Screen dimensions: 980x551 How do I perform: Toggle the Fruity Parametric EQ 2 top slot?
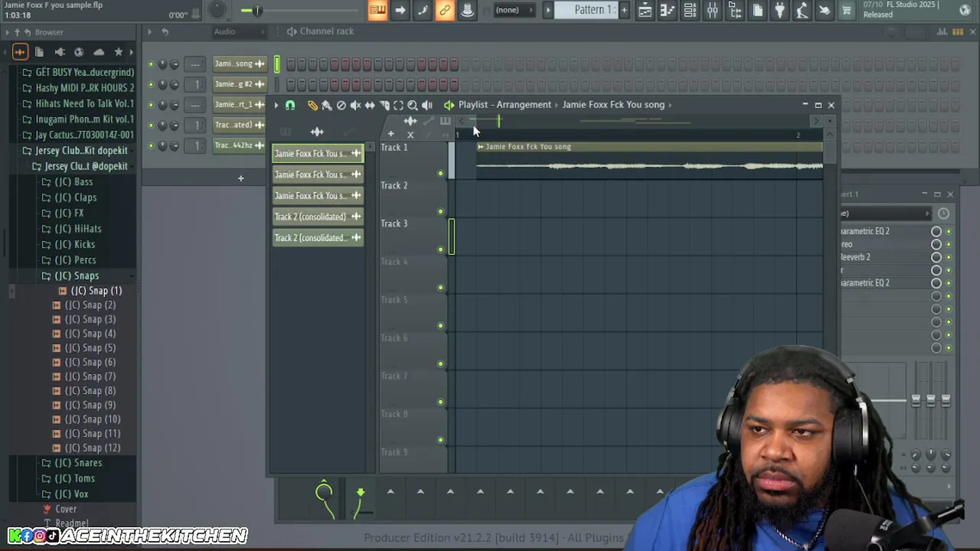click(949, 231)
